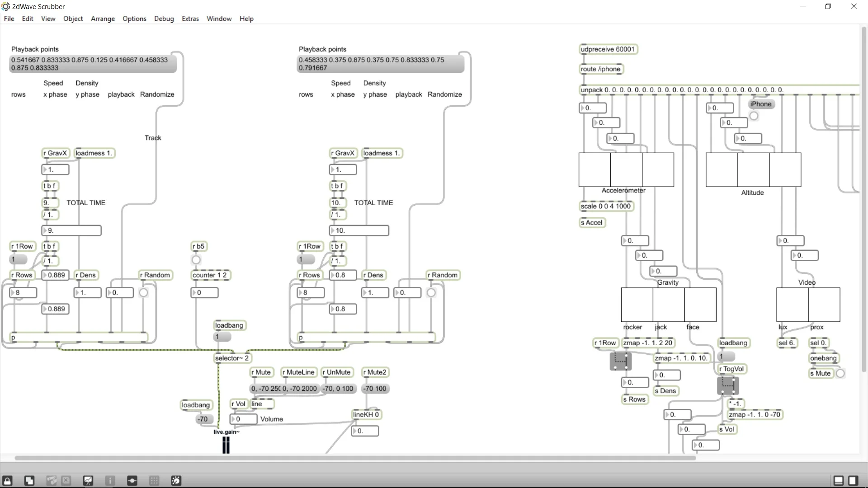Click the vertical scrollbar on right edge
The width and height of the screenshot is (868, 488).
coord(863,199)
